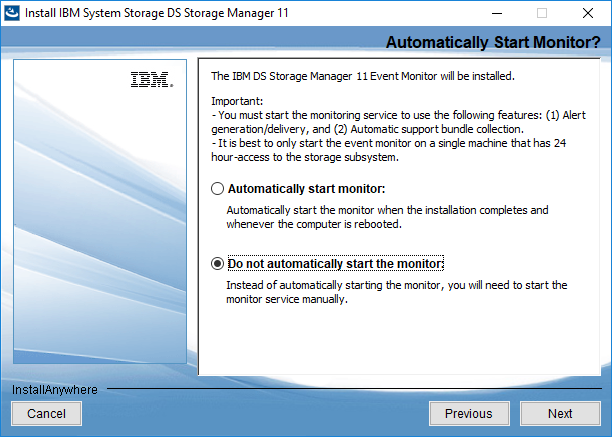Click the window title Install IBM System Storage
The image size is (612, 437).
coord(157,13)
